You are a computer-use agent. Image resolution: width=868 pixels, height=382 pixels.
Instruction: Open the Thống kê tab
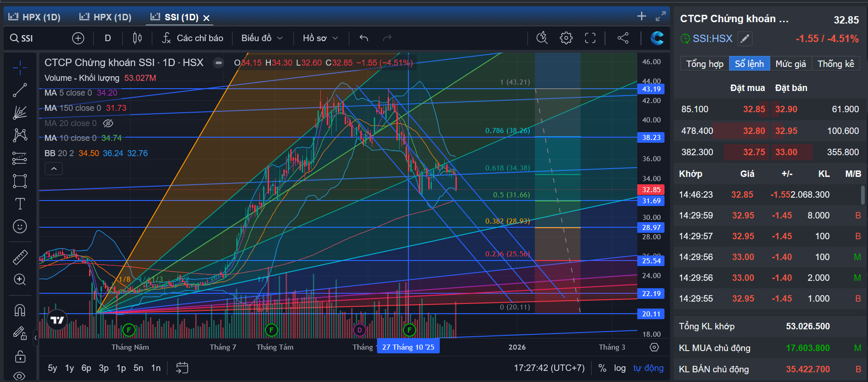click(x=836, y=64)
